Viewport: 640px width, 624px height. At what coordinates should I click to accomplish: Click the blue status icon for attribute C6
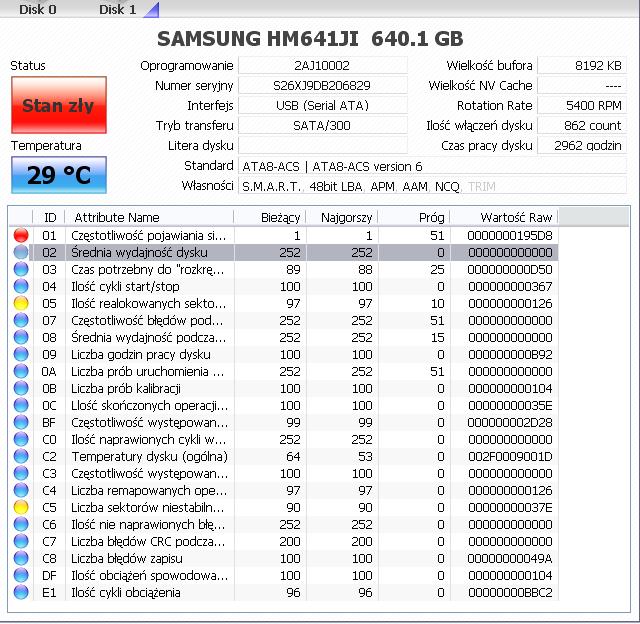[x=21, y=524]
